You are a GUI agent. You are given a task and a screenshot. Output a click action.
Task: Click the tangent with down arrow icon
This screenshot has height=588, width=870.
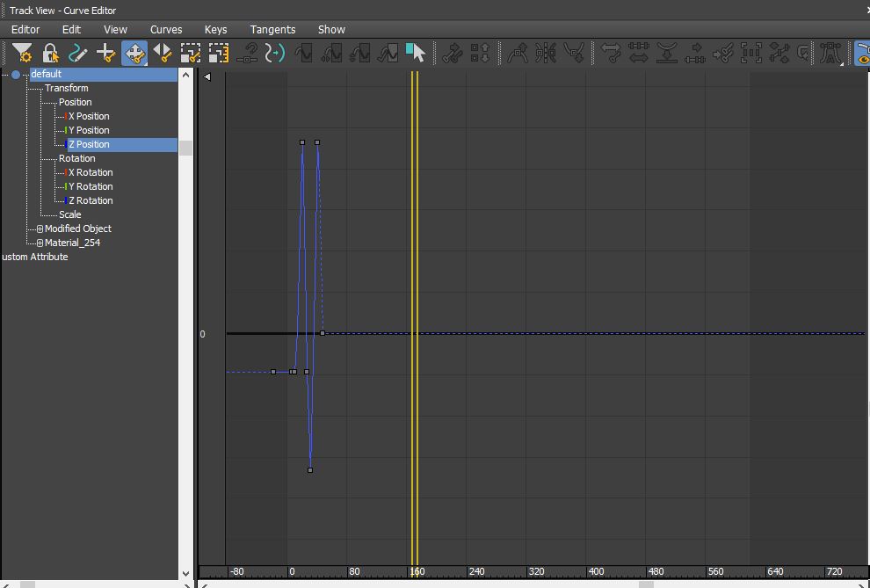[573, 54]
